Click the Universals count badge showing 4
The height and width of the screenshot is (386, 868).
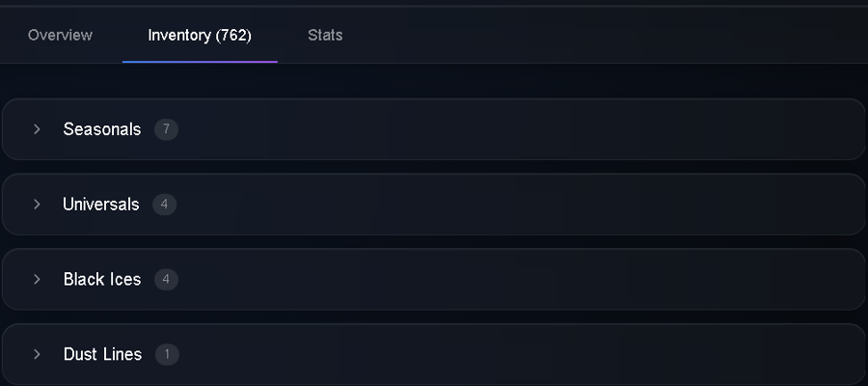[164, 205]
